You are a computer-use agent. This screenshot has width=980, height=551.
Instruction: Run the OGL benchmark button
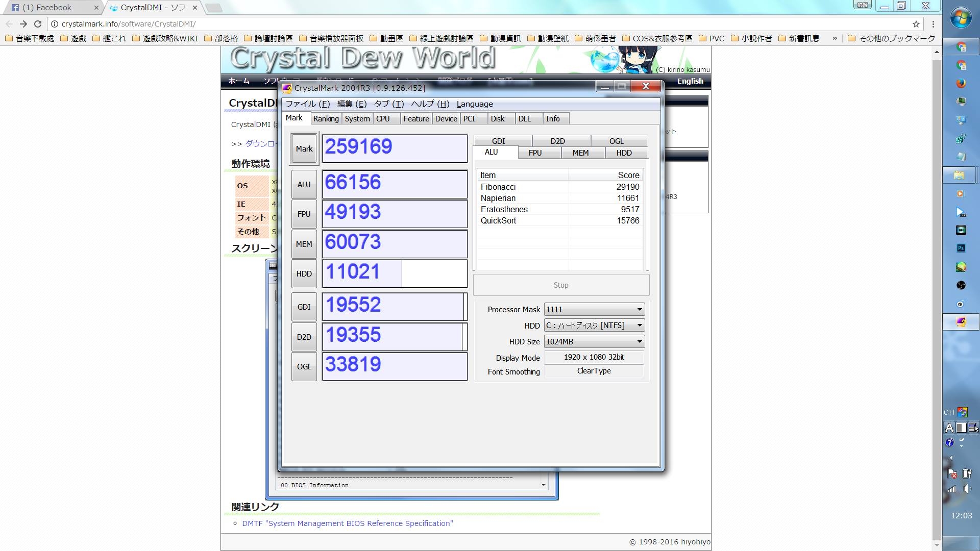[x=304, y=367]
